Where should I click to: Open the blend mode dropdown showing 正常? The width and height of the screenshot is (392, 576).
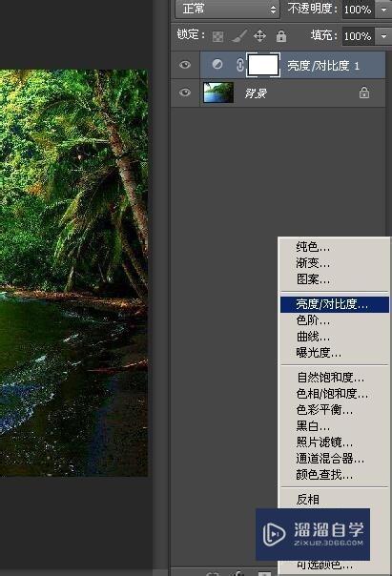[x=227, y=9]
